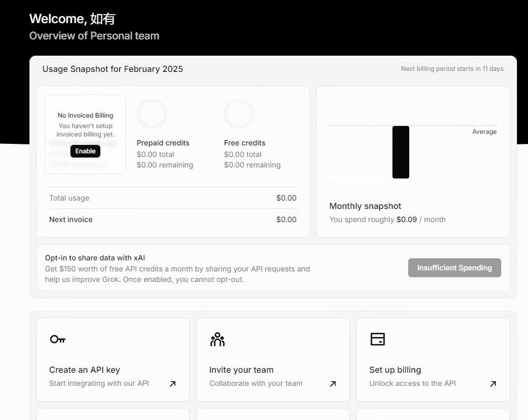Click Opt-in to share data with xAI heading

(95, 258)
